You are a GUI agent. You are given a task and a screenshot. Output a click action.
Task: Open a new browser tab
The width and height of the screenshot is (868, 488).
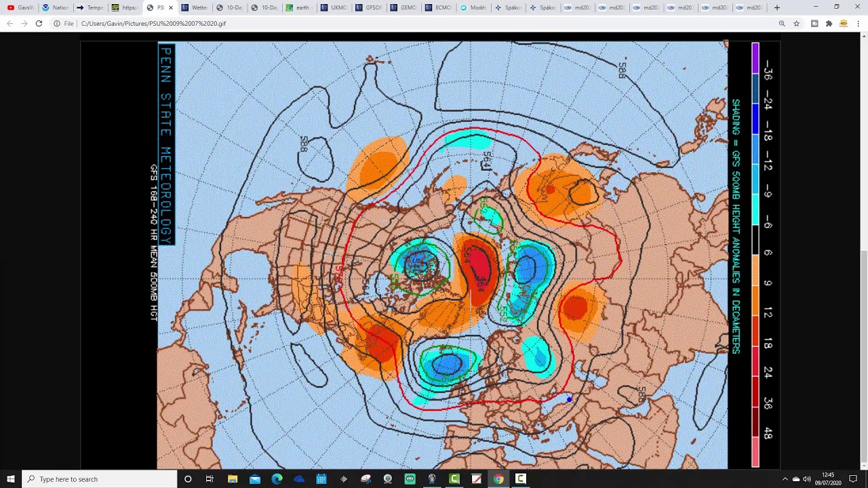pos(776,7)
